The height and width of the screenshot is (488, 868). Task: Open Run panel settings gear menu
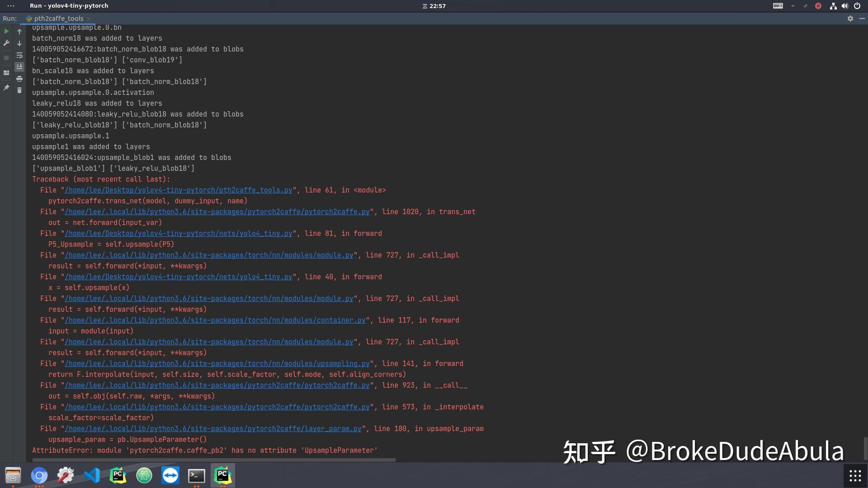850,19
